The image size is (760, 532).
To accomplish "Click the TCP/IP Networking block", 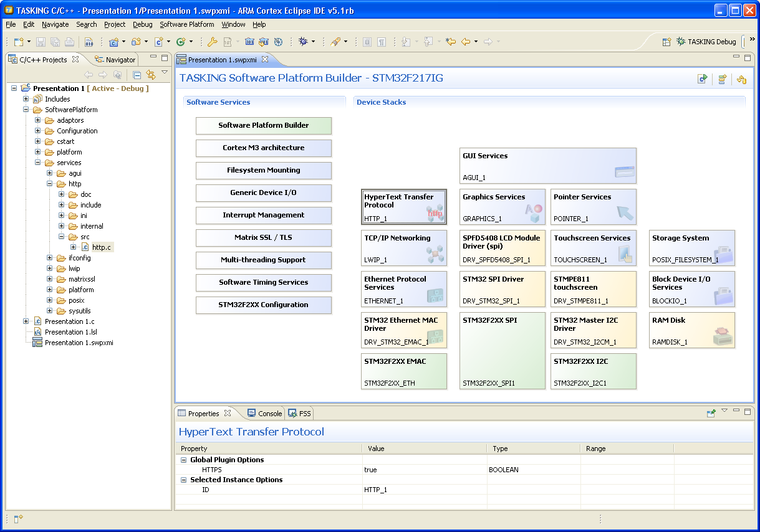I will point(404,248).
